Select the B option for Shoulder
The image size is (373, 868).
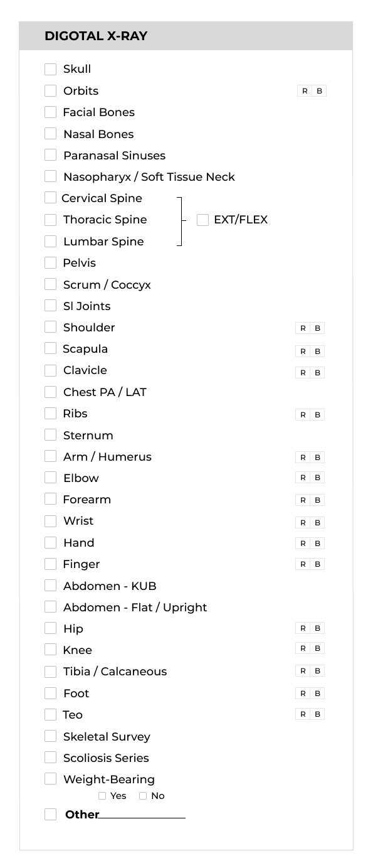[x=317, y=328]
